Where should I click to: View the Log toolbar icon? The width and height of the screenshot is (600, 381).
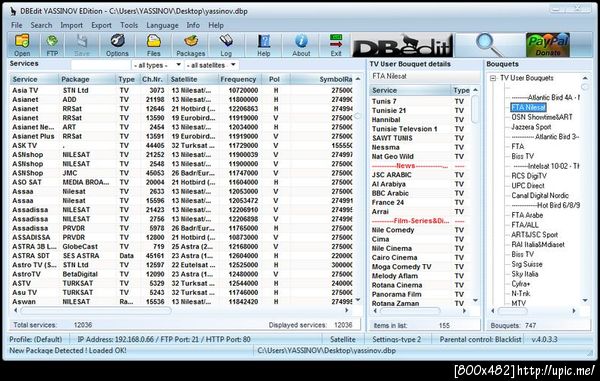pyautogui.click(x=226, y=45)
